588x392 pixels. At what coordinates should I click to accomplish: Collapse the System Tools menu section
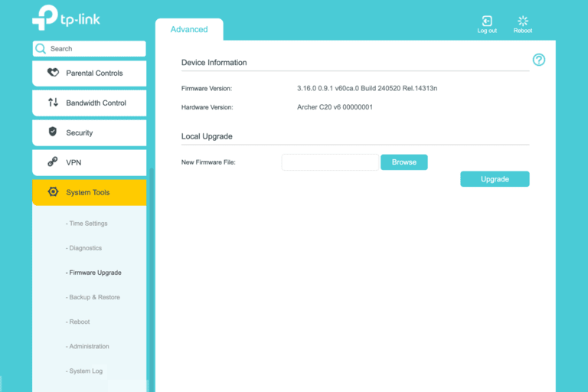point(89,193)
